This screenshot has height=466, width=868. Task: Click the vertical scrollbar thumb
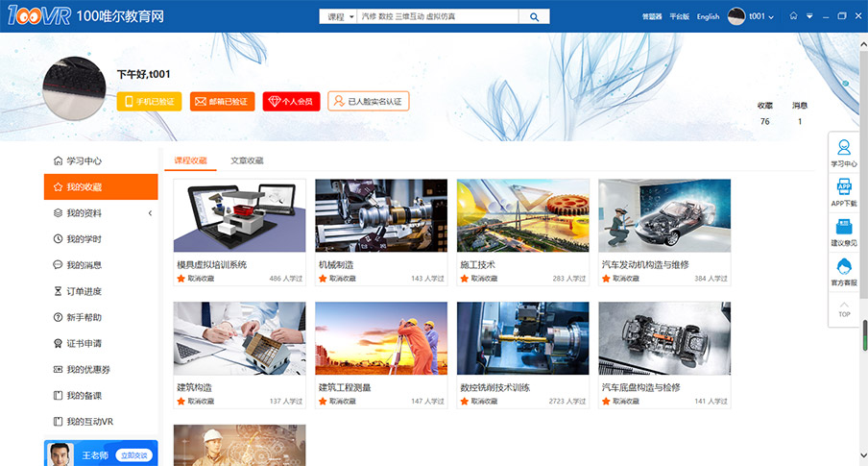click(863, 335)
